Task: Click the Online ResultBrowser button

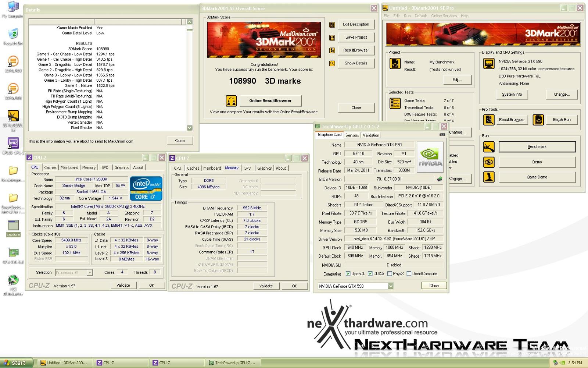Action: (x=270, y=100)
